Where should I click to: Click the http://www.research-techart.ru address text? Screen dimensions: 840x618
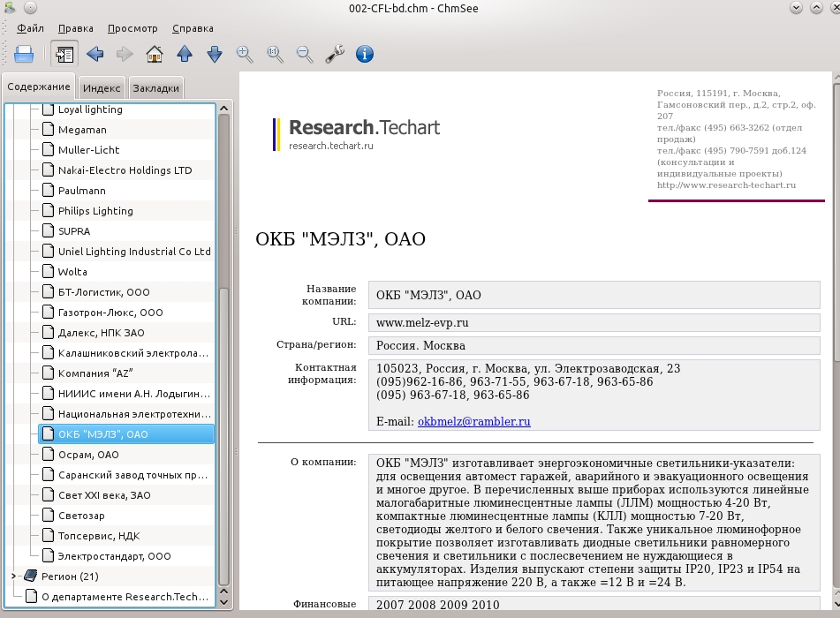pyautogui.click(x=726, y=185)
